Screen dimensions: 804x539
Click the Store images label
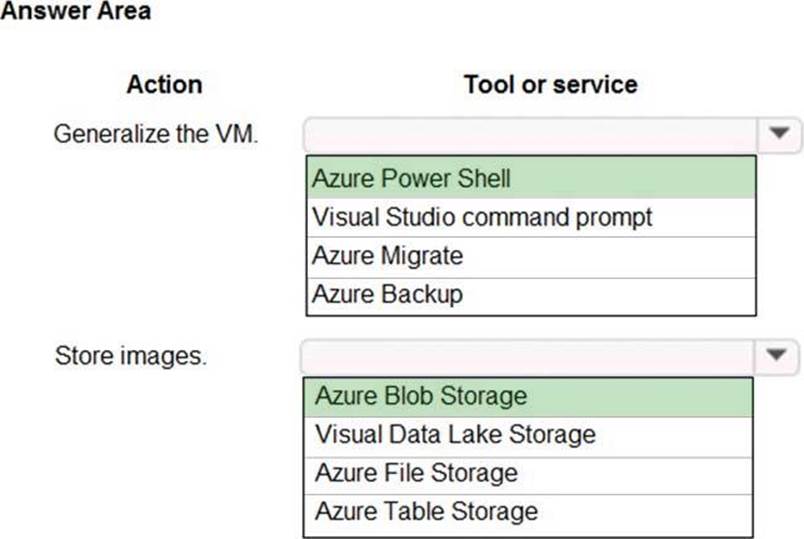(x=130, y=355)
